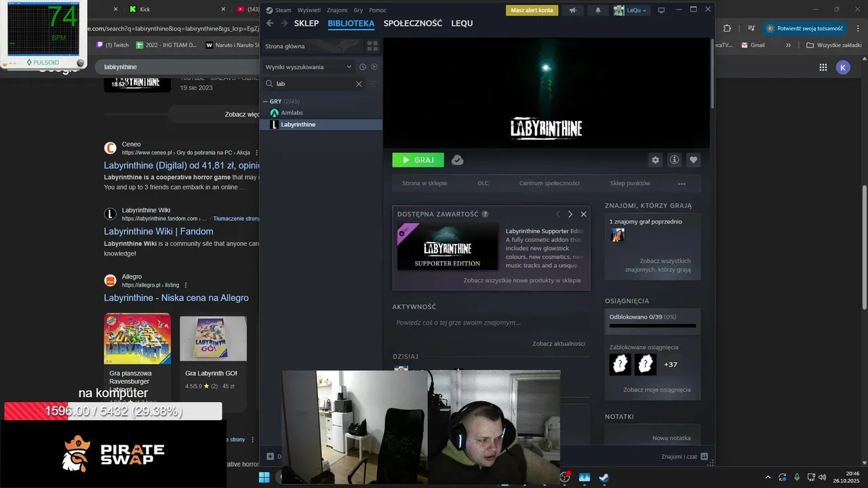This screenshot has height=488, width=868.
Task: Switch to the BIBLIOTEKA tab
Action: pos(351,23)
